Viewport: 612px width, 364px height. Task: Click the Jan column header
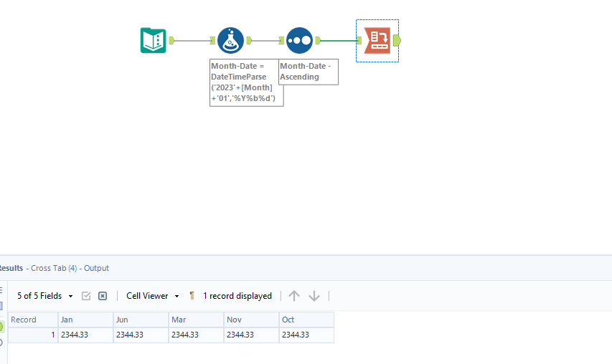click(86, 320)
